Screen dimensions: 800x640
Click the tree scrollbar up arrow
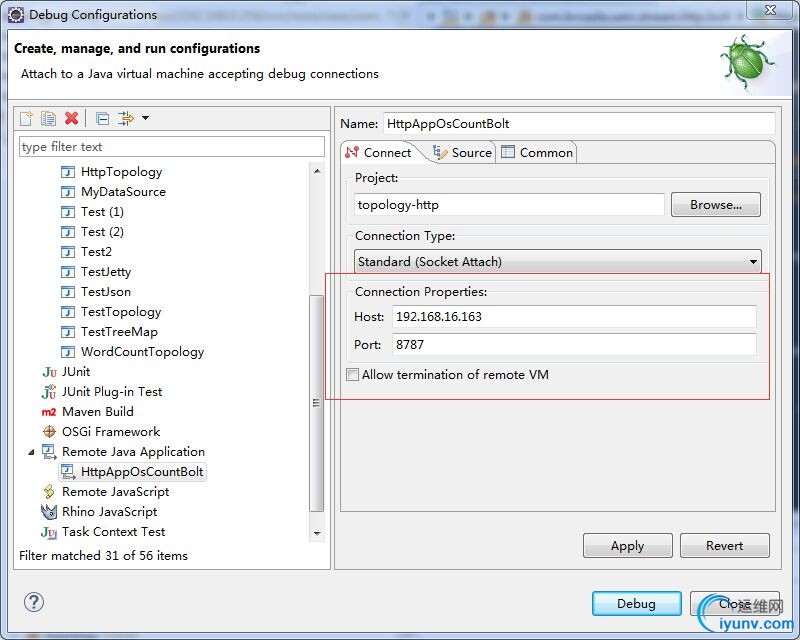(x=317, y=171)
